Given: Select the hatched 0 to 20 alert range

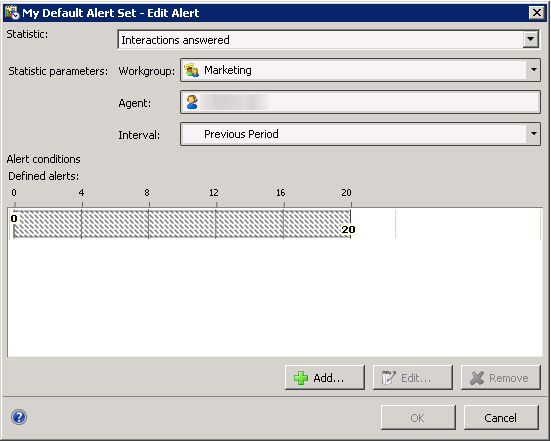Looking at the screenshot, I should [182, 224].
